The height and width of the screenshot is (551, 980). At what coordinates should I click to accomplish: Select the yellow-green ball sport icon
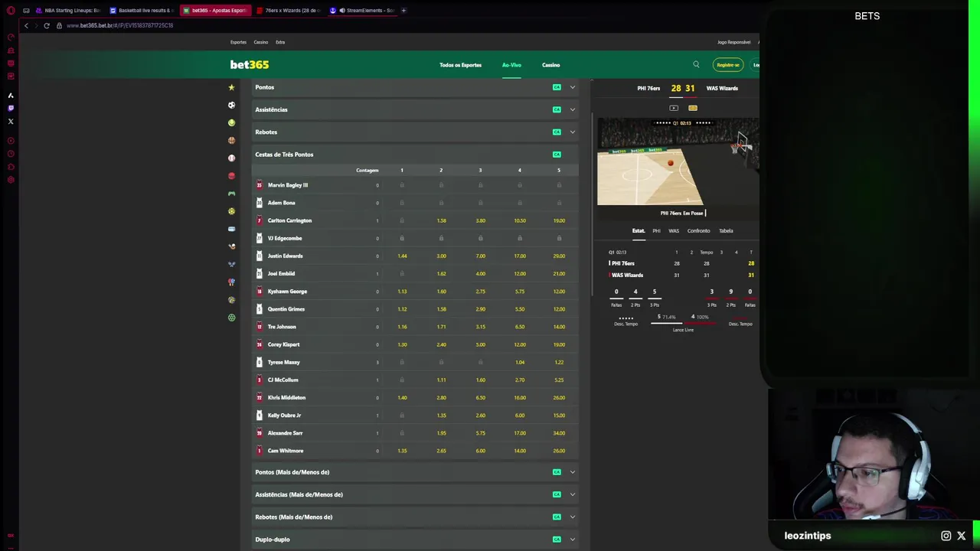point(231,211)
